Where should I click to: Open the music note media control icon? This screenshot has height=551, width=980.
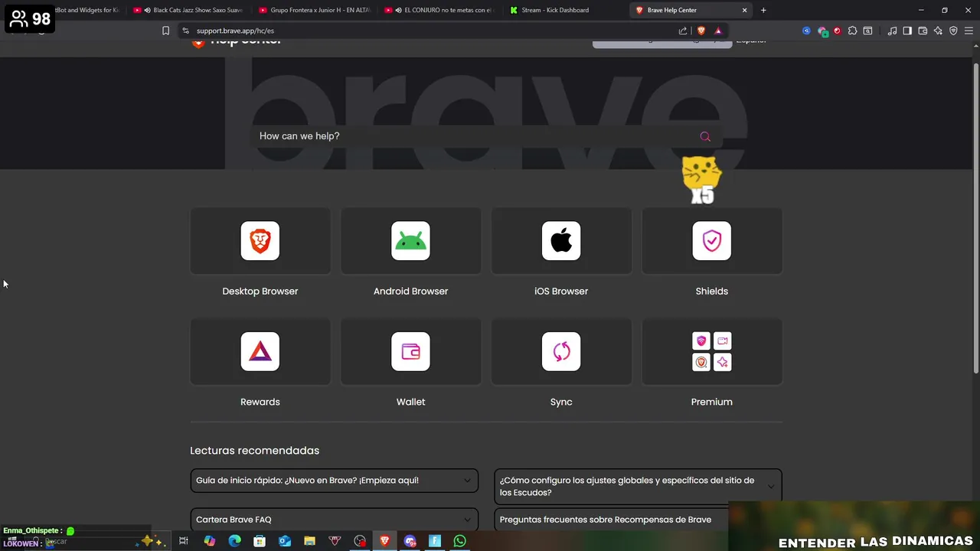click(892, 31)
